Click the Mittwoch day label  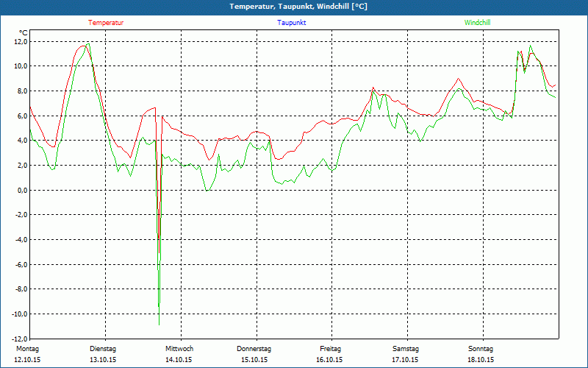point(179,349)
